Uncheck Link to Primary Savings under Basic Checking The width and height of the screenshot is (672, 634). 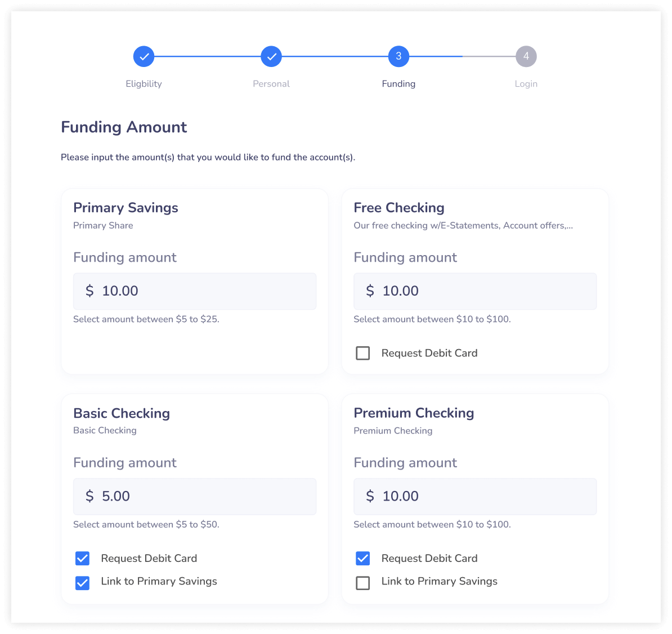point(82,583)
